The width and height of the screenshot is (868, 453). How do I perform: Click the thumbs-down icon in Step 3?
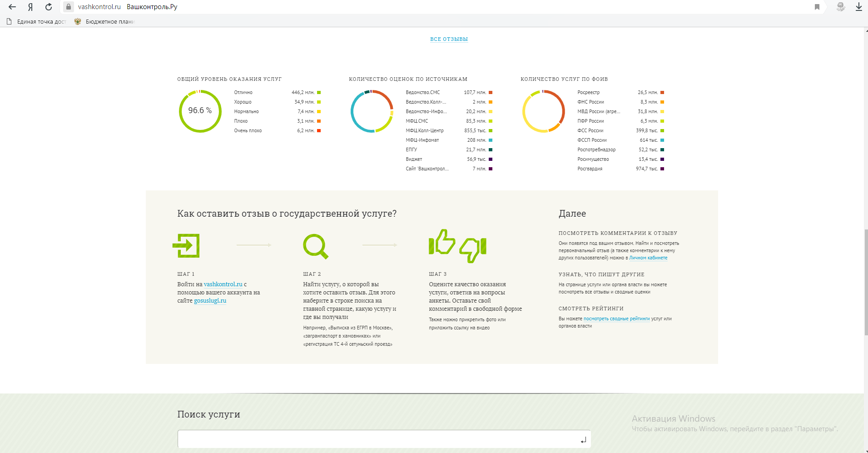click(x=473, y=250)
